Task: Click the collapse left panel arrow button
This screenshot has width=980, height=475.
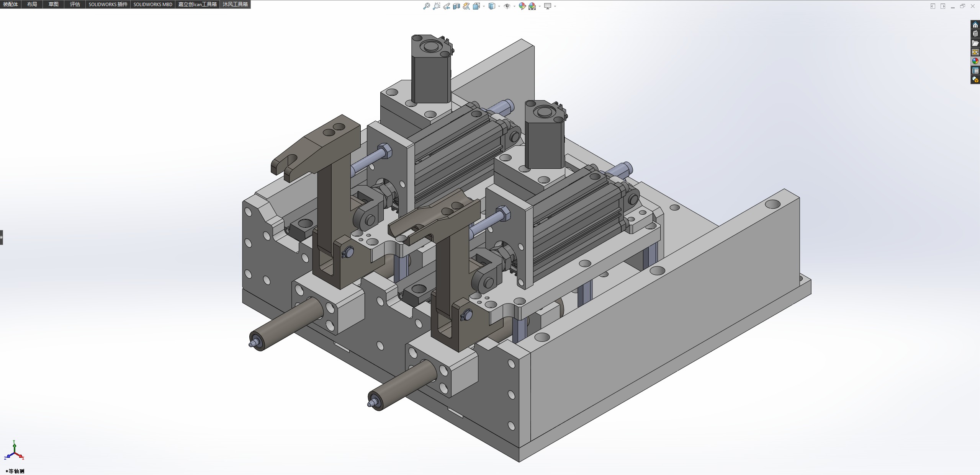Action: pyautogui.click(x=933, y=6)
